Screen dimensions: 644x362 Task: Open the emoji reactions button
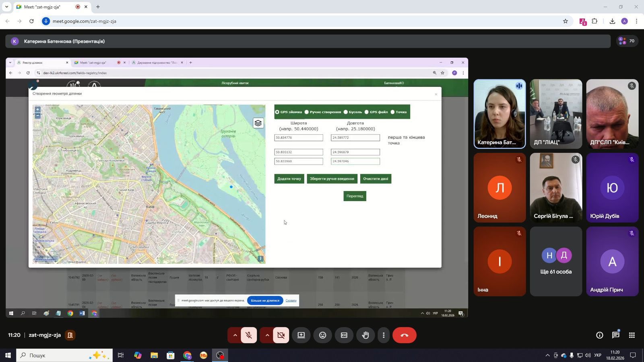tap(322, 335)
